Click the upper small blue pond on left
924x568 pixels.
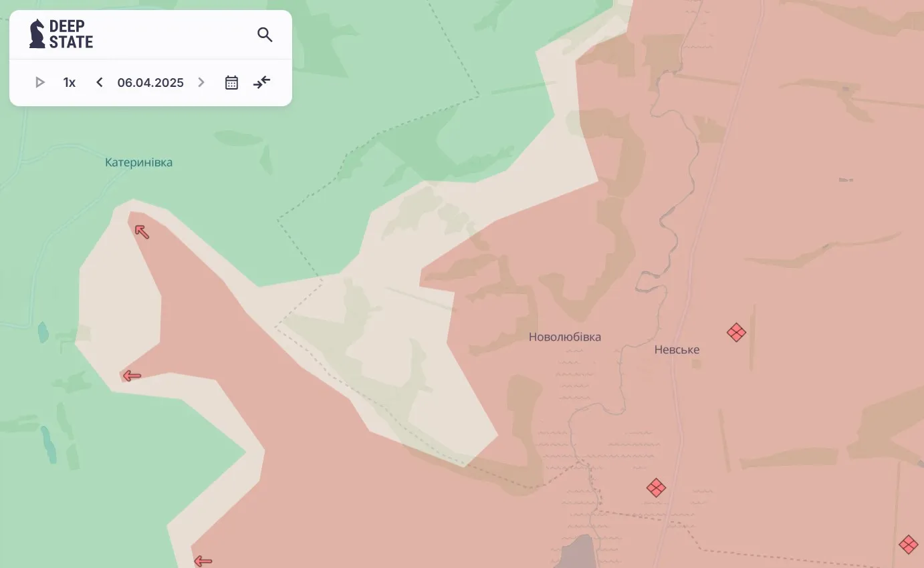click(x=43, y=331)
